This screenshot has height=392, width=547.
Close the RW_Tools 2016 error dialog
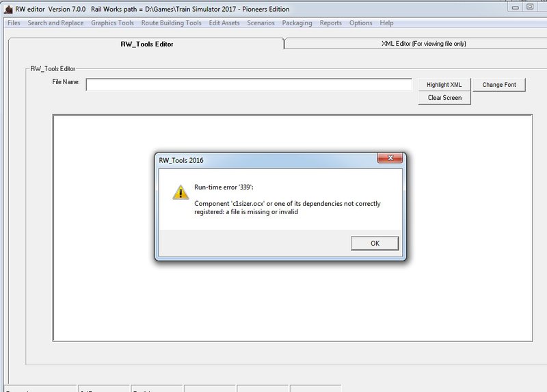pos(390,158)
